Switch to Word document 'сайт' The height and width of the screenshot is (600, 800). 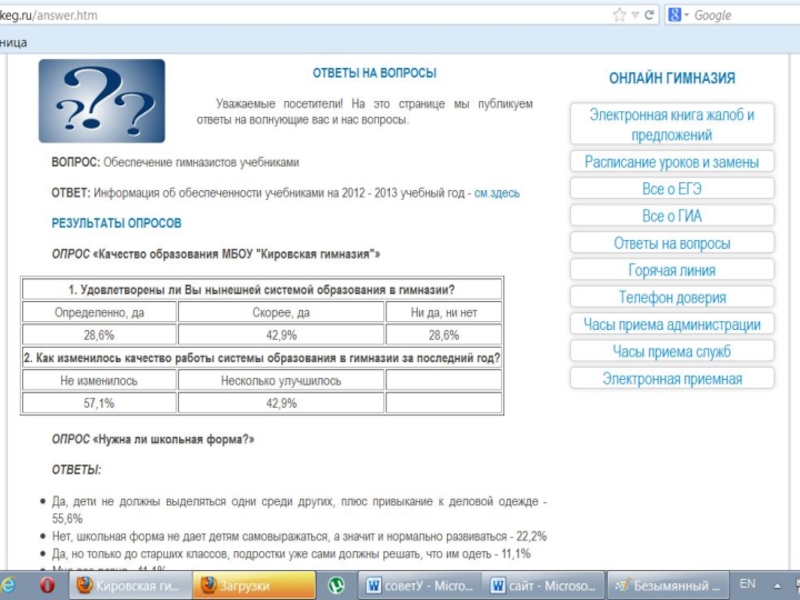(544, 585)
